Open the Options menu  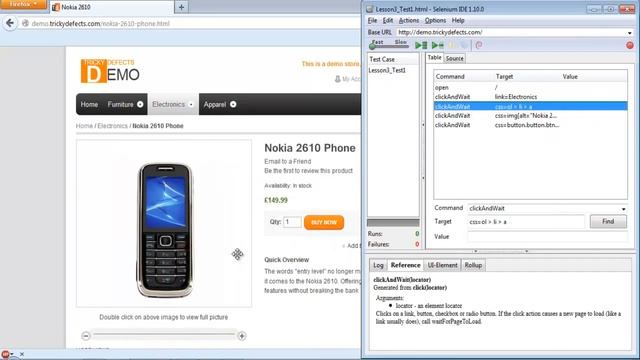tap(435, 20)
